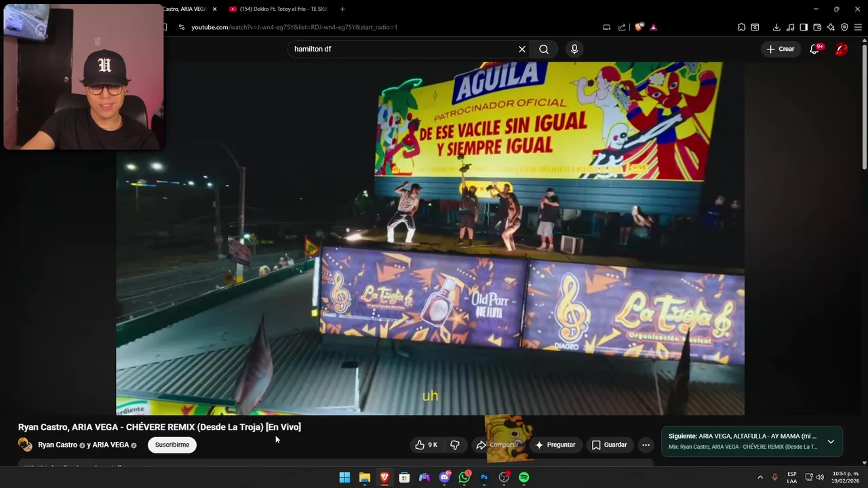This screenshot has width=868, height=488.
Task: Open Discord from the taskbar
Action: tap(444, 477)
